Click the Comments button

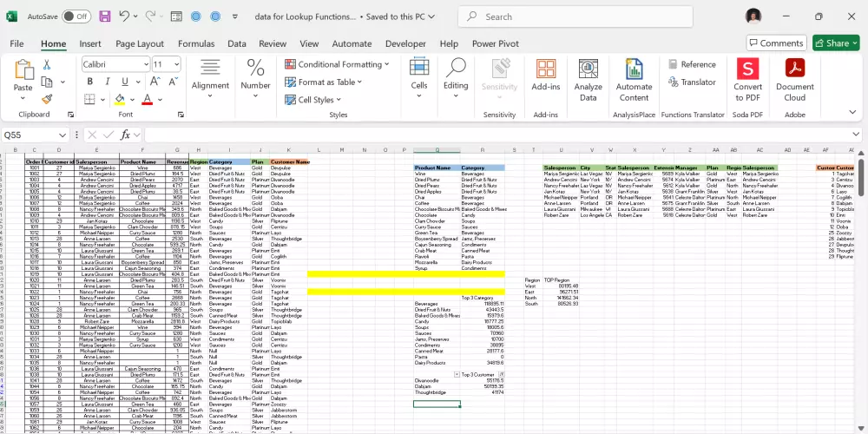point(775,43)
